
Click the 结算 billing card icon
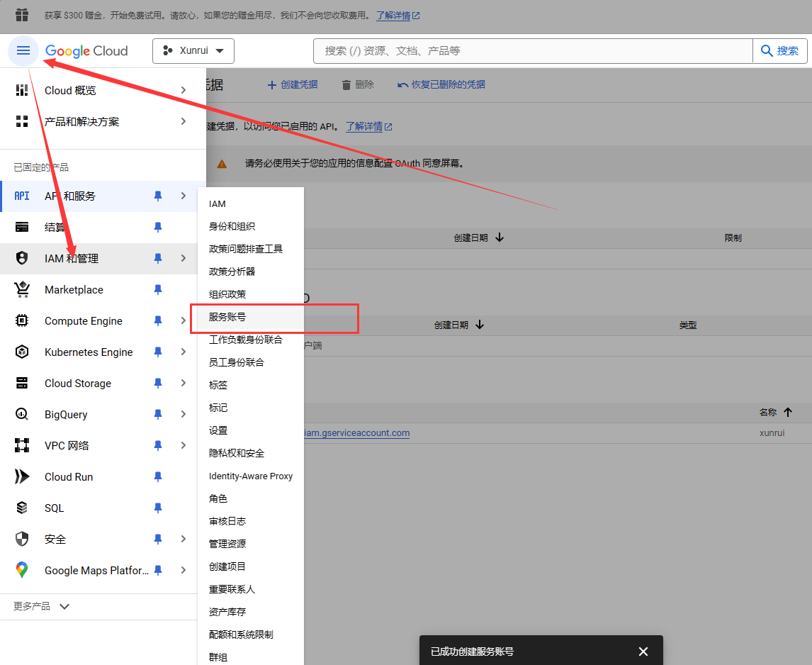pyautogui.click(x=22, y=227)
